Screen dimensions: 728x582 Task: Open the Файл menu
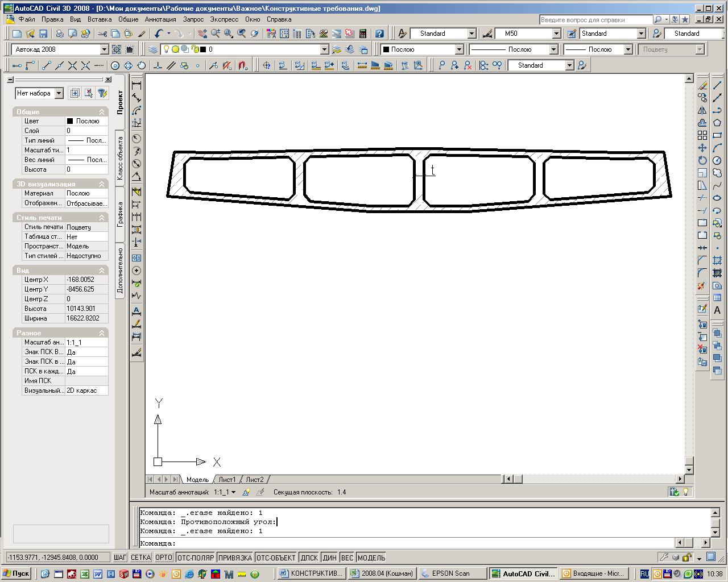click(x=27, y=19)
